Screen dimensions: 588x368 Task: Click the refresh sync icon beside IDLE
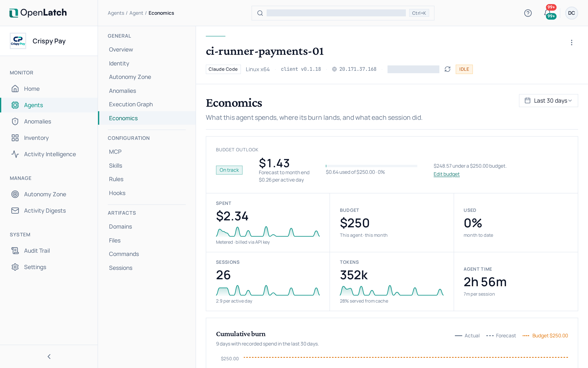[x=447, y=69]
